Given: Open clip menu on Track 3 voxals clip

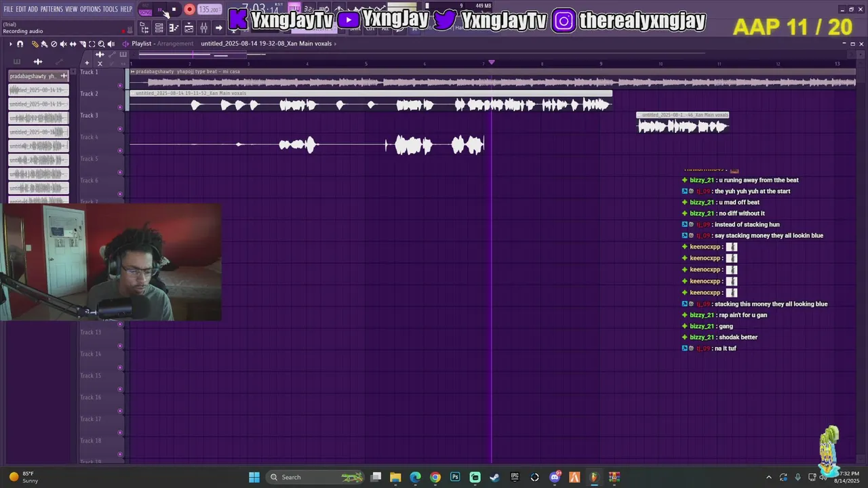Looking at the screenshot, I should tap(639, 115).
